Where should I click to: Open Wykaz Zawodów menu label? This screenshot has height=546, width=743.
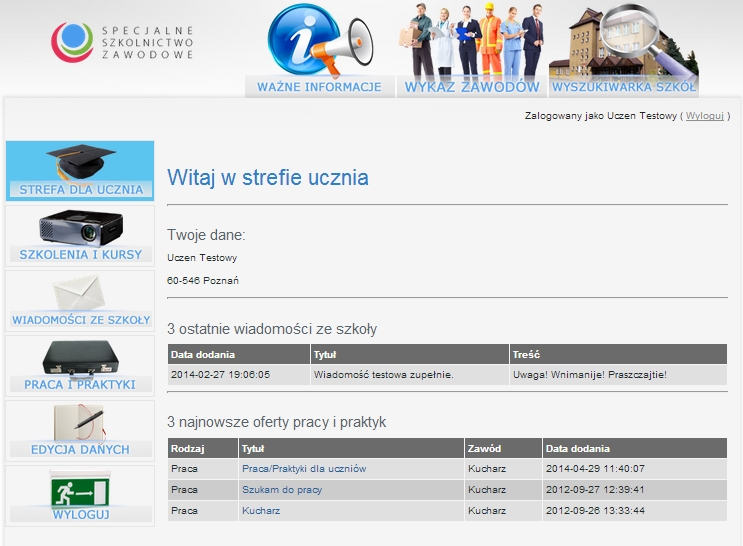(x=472, y=87)
